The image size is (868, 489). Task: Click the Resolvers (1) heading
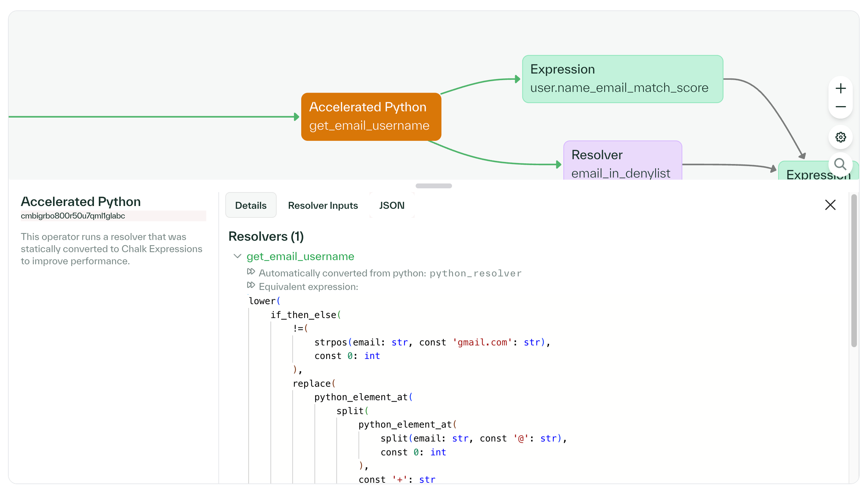point(266,236)
